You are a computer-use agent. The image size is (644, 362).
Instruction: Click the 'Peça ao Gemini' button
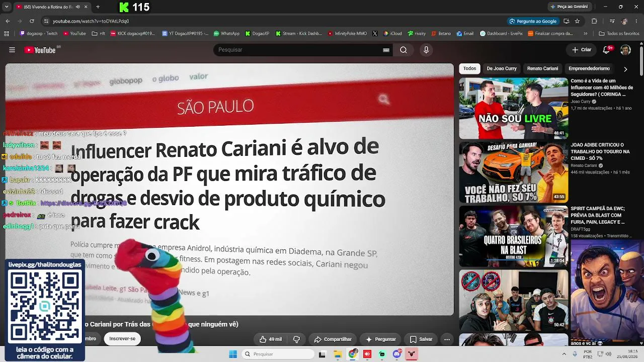[570, 7]
